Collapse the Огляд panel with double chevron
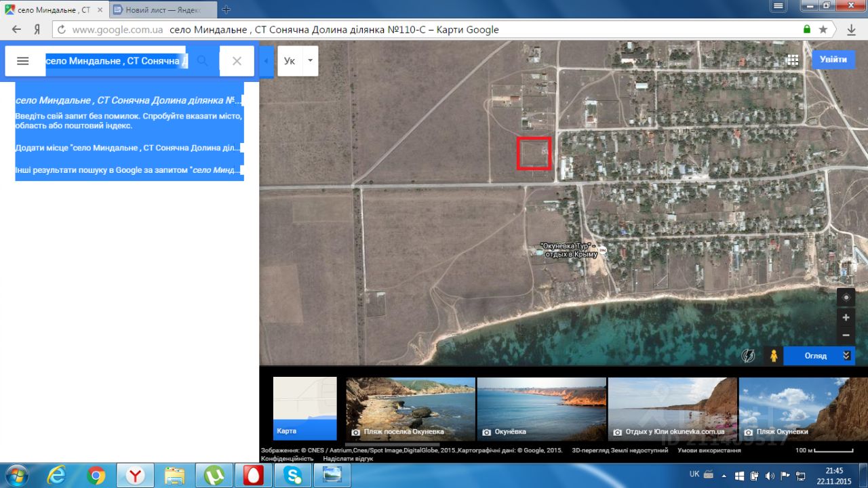This screenshot has width=868, height=488. click(846, 356)
